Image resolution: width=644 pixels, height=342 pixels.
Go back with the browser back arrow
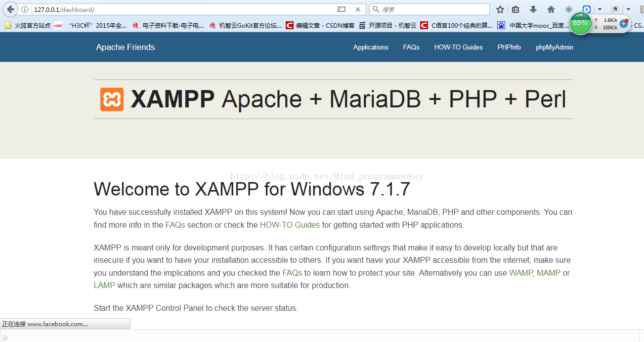point(10,9)
